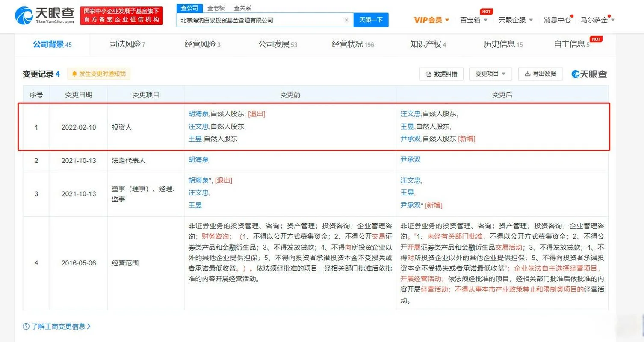Switch to the 公司发展 tab
Screen dimensions: 644x342
pyautogui.click(x=278, y=44)
